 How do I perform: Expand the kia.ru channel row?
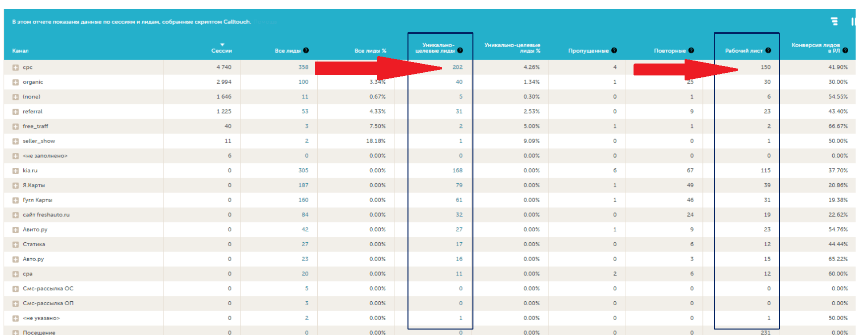tap(15, 171)
